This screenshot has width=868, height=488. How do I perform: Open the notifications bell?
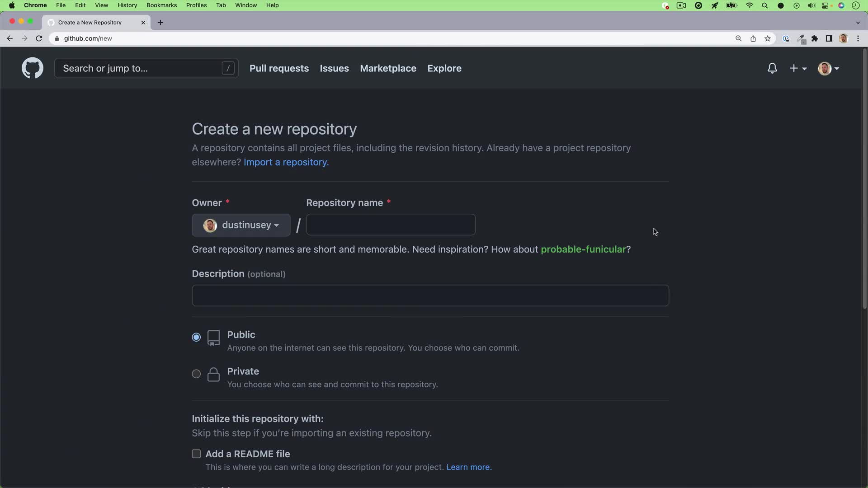(772, 68)
